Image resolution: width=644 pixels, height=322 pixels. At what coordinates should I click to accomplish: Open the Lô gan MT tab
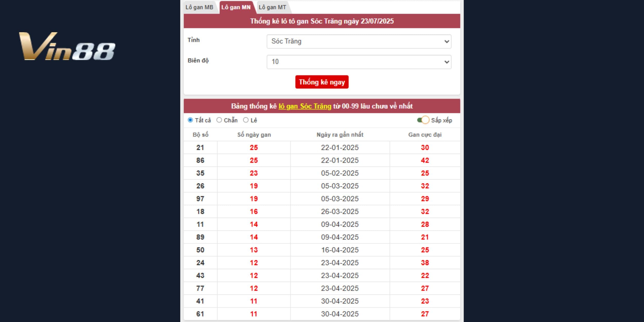pos(273,7)
